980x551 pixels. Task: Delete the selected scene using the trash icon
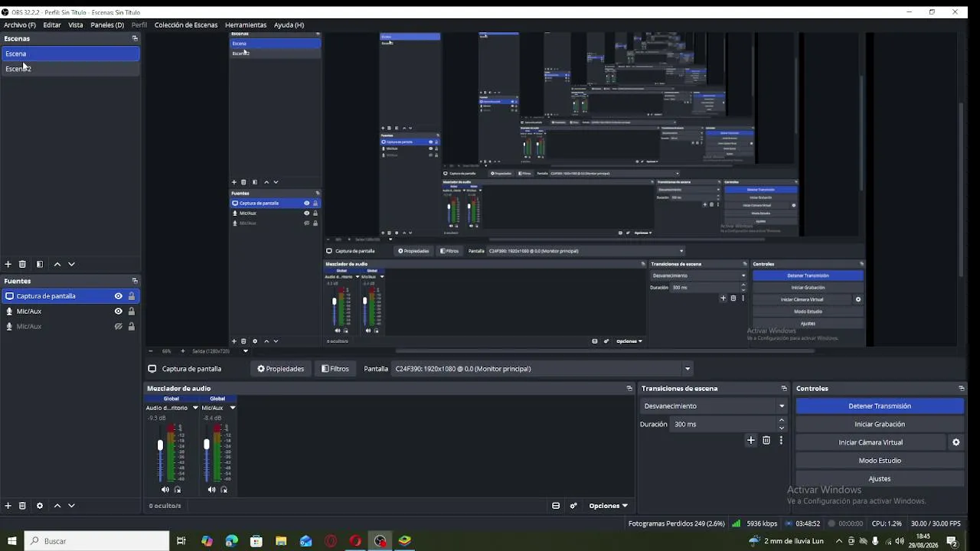click(x=22, y=264)
